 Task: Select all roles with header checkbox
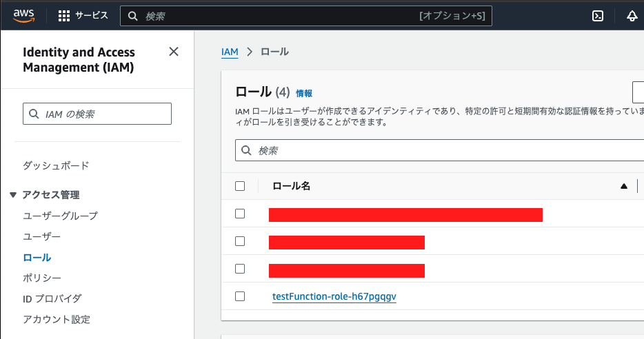point(240,186)
